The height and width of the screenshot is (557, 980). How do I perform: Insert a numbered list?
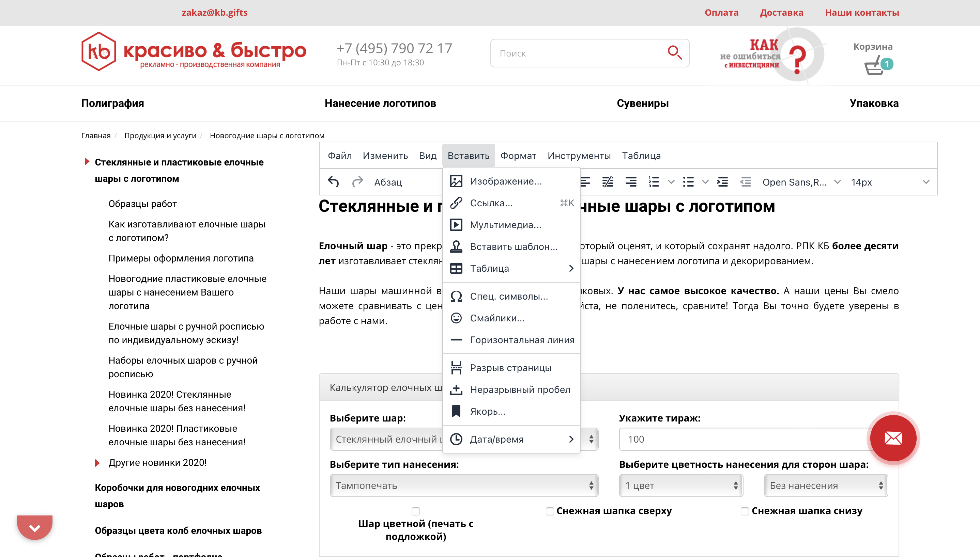click(x=654, y=182)
